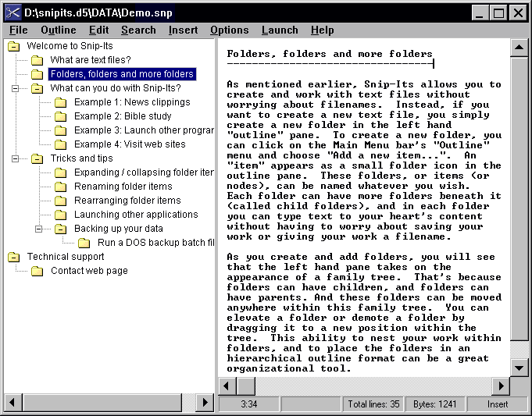Click the folder icon for Rearranging folder items
532x416 pixels.
(60, 201)
